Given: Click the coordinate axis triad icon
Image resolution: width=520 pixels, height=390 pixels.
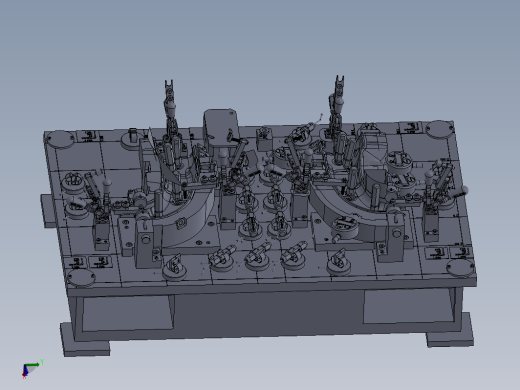Looking at the screenshot, I should tap(32, 369).
